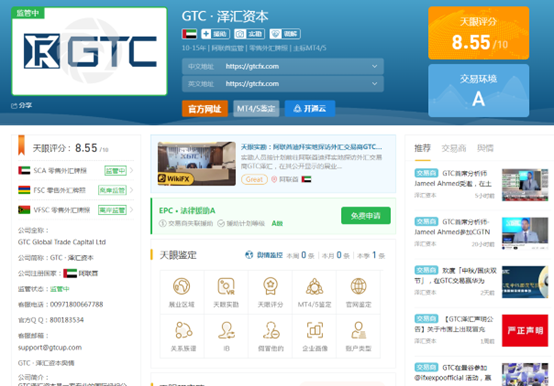Select the 舆情 tab
Image resolution: width=554 pixels, height=386 pixels.
485,148
